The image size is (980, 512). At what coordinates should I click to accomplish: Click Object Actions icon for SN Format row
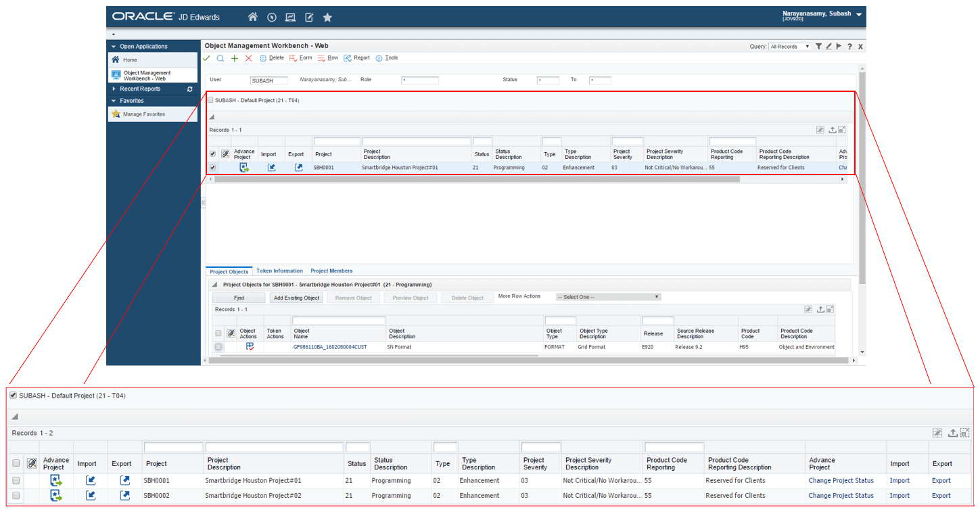(250, 346)
